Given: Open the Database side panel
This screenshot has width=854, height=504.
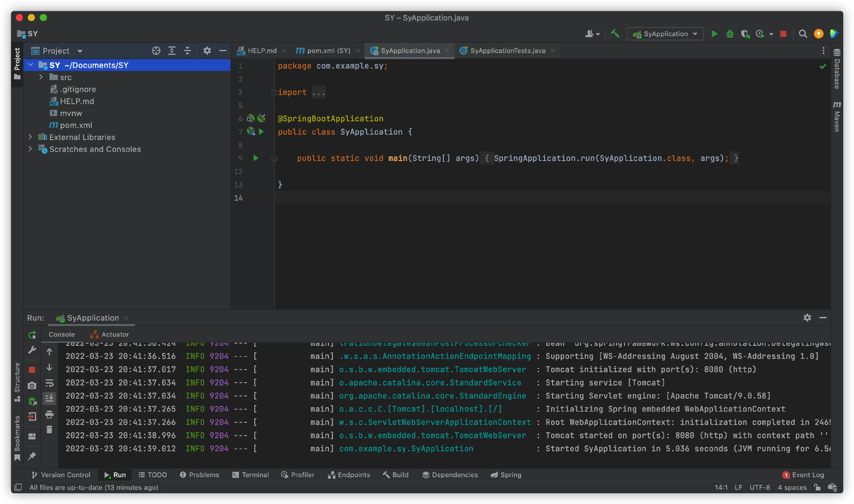Looking at the screenshot, I should click(837, 69).
